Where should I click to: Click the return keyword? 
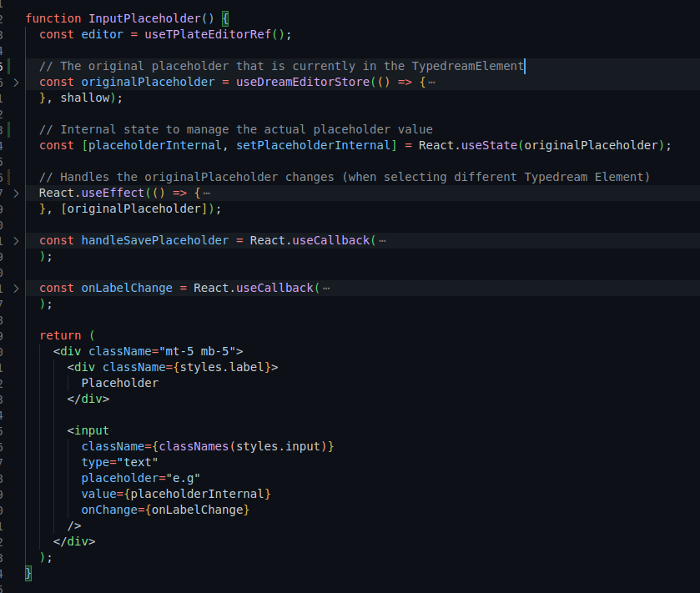60,335
